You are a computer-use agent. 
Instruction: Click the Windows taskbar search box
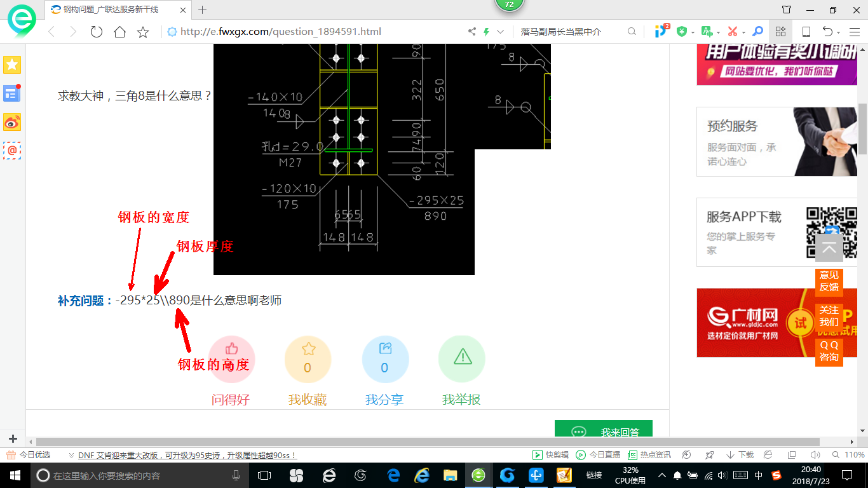tap(140, 475)
